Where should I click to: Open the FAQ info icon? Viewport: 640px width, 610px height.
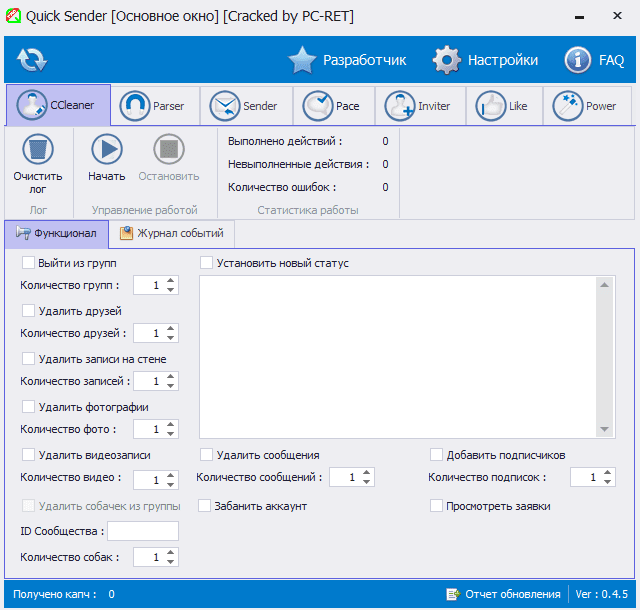[x=594, y=60]
